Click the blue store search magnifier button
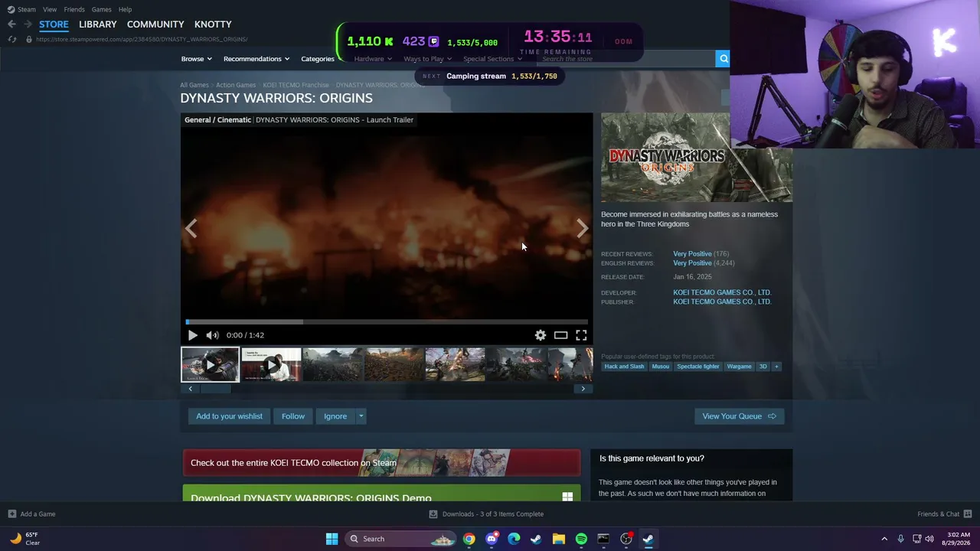980x551 pixels. [x=723, y=59]
